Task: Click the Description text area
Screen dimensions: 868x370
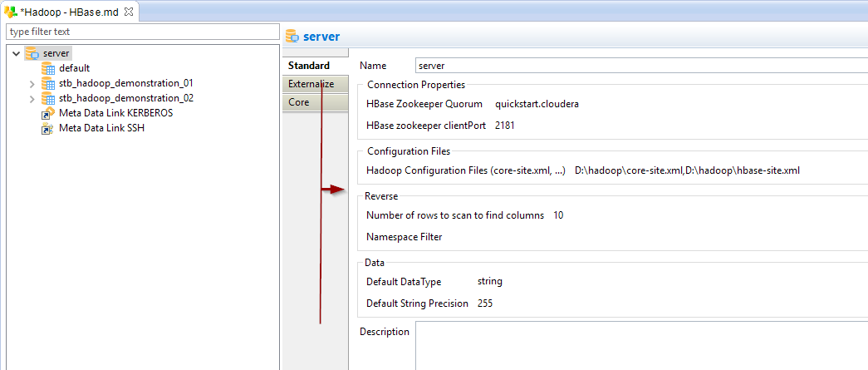Action: [641, 346]
